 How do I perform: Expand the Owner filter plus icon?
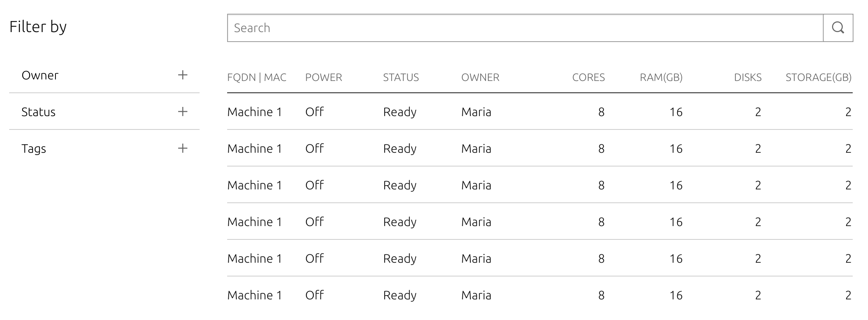pyautogui.click(x=183, y=75)
